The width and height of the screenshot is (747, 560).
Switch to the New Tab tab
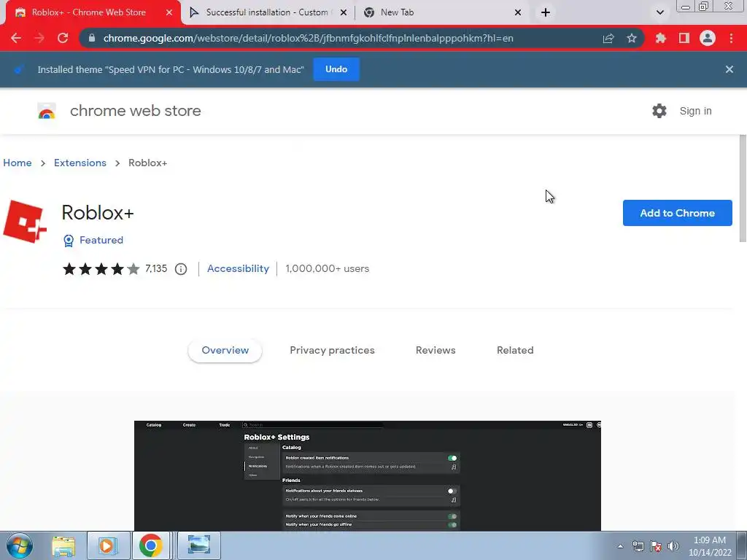pyautogui.click(x=442, y=13)
